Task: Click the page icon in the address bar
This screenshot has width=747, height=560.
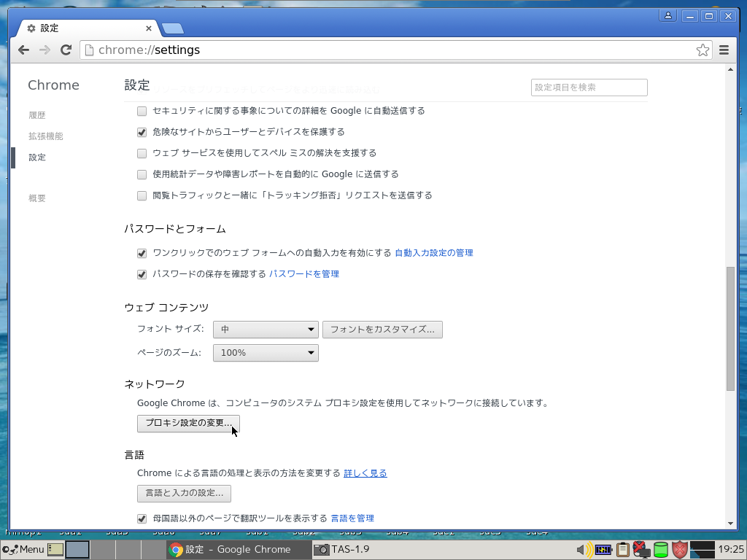Action: click(89, 50)
